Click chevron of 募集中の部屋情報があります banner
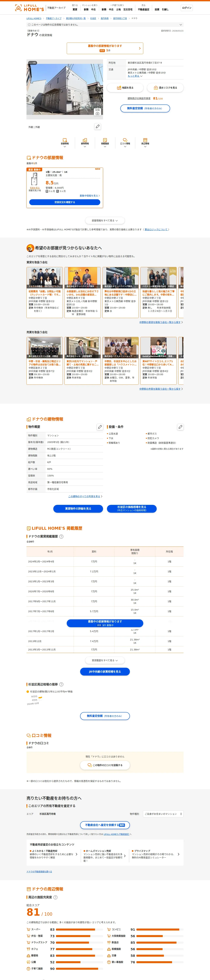The width and height of the screenshot is (210, 980). click(140, 48)
